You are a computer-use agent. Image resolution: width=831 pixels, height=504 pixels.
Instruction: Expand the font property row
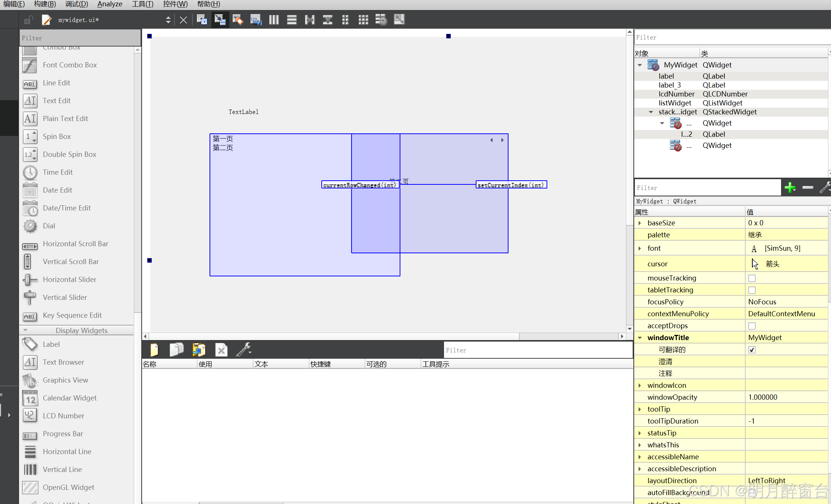pos(640,248)
